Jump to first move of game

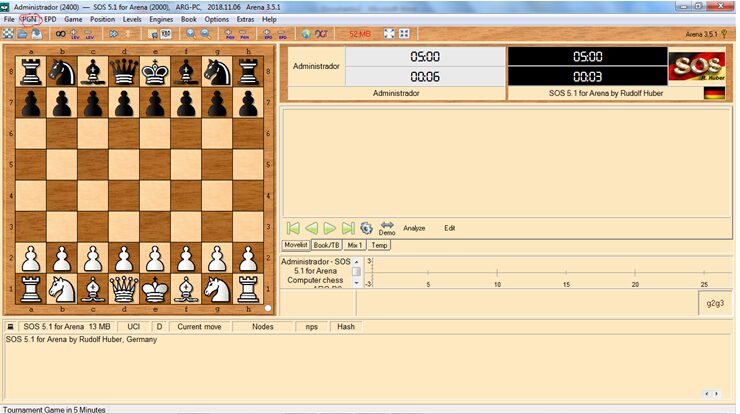(x=293, y=228)
